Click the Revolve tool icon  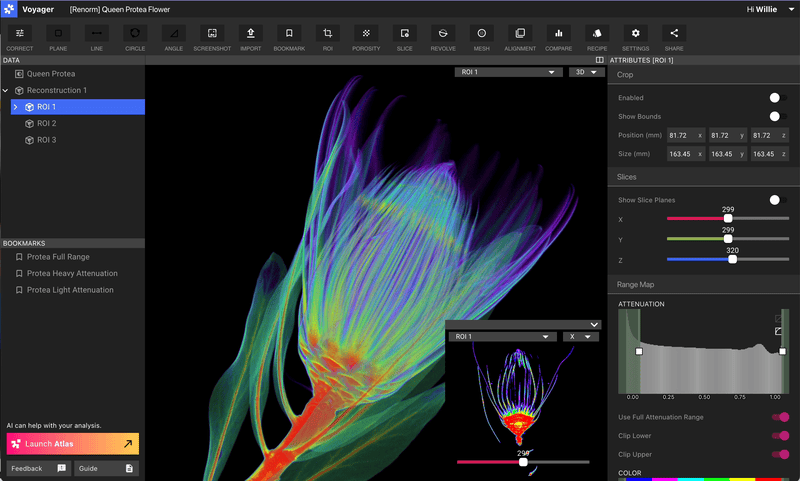point(443,33)
